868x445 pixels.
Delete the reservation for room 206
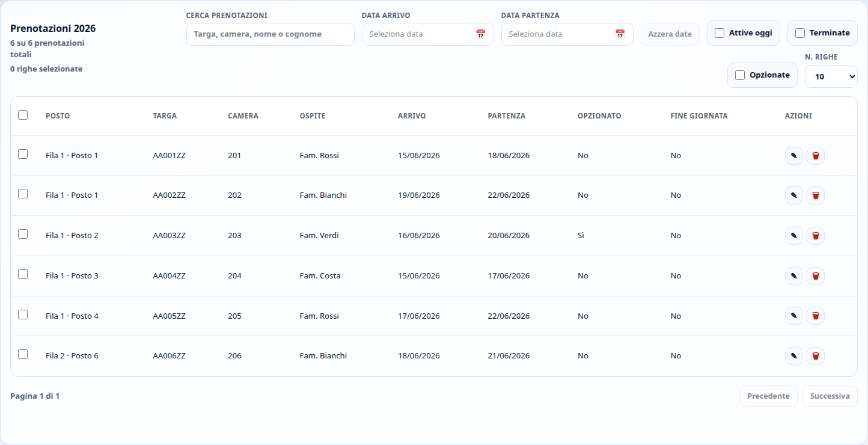pos(816,356)
